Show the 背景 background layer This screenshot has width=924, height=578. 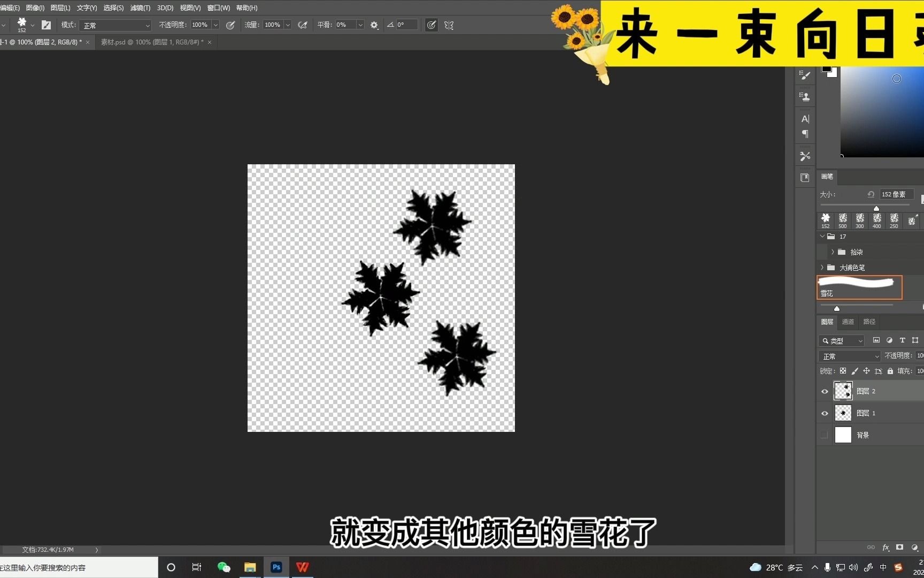click(825, 435)
